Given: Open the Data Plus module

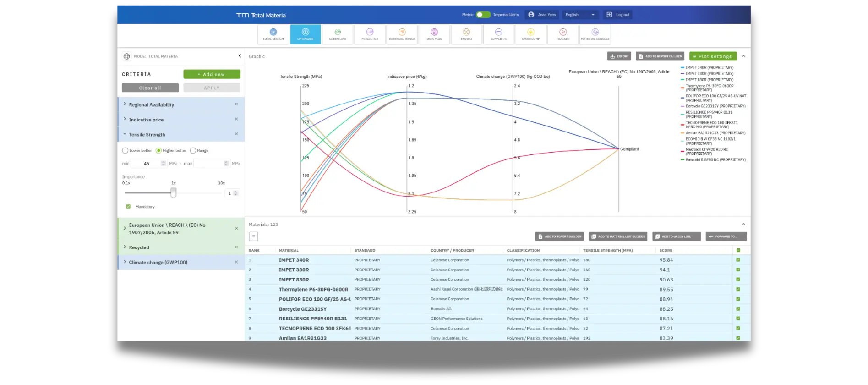Looking at the screenshot, I should point(434,34).
